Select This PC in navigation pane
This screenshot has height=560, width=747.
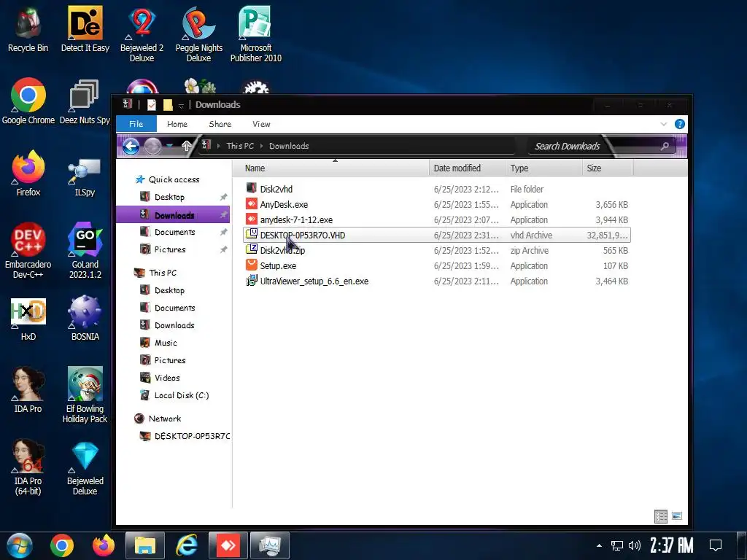click(162, 273)
